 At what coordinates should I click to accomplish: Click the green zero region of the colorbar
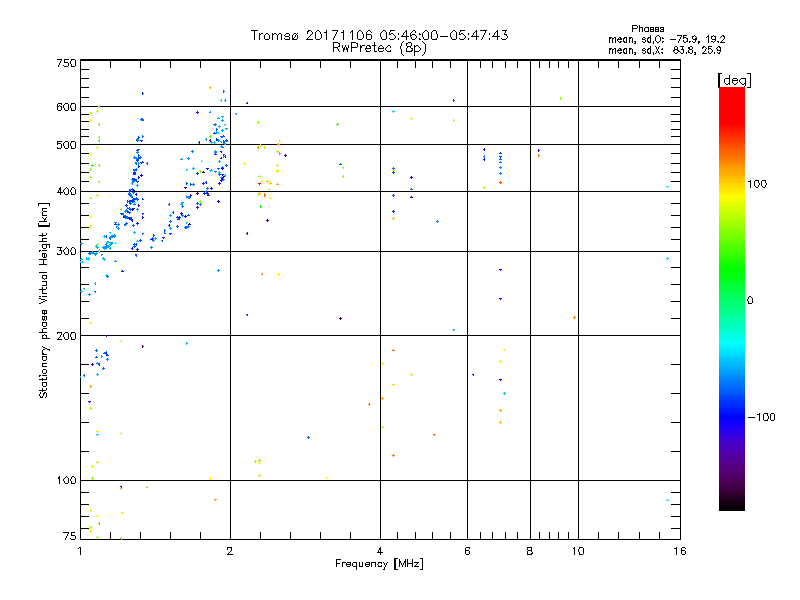(732, 299)
